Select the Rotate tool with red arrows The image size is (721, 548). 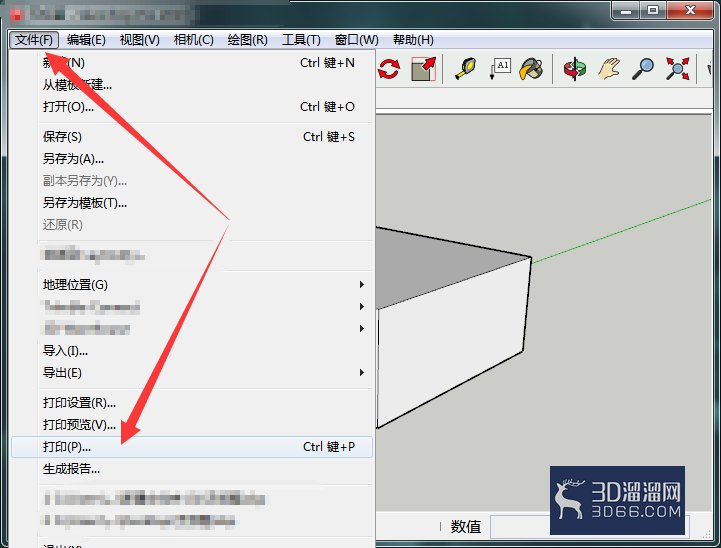pyautogui.click(x=389, y=69)
